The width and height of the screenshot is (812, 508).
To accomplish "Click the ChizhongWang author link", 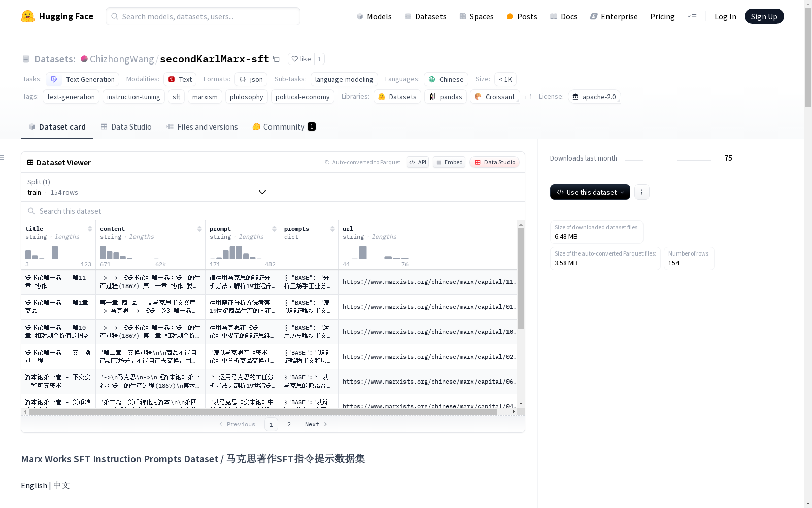I will pyautogui.click(x=122, y=59).
